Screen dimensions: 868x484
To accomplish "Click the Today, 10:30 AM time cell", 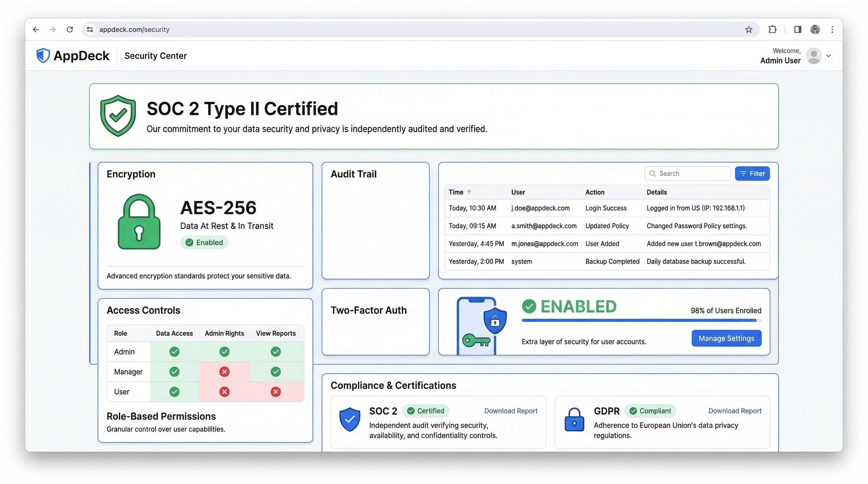I will click(x=472, y=208).
